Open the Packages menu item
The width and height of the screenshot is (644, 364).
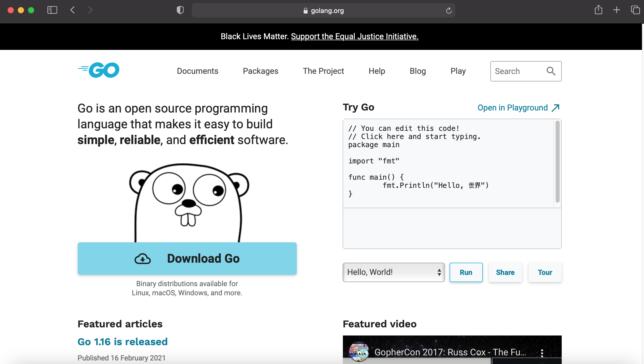(x=260, y=71)
